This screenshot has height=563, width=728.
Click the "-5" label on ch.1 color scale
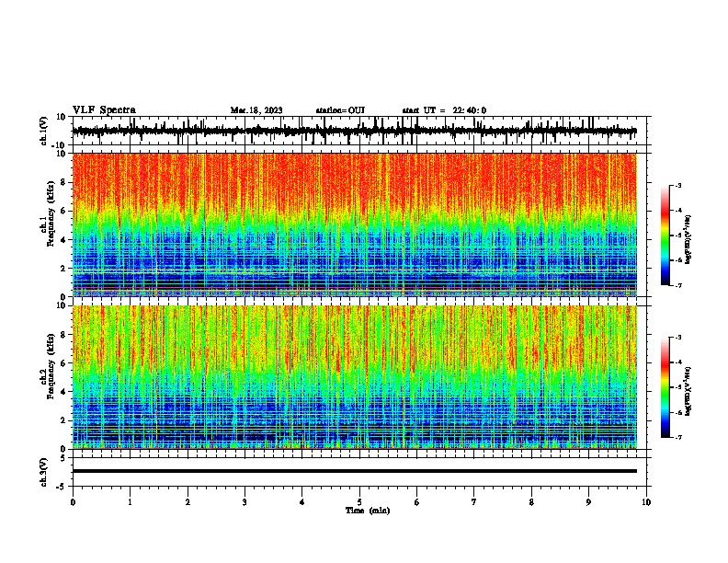tap(677, 236)
